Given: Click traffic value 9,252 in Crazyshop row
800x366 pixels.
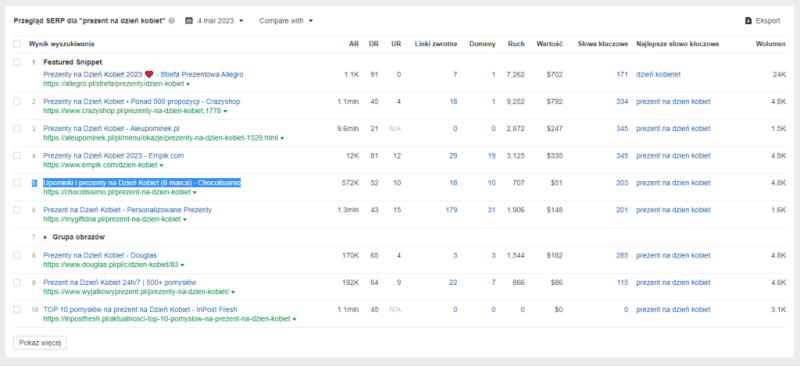Looking at the screenshot, I should [515, 102].
